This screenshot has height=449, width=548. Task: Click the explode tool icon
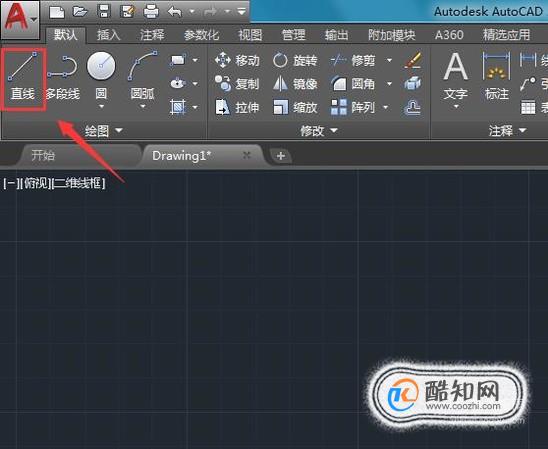413,84
